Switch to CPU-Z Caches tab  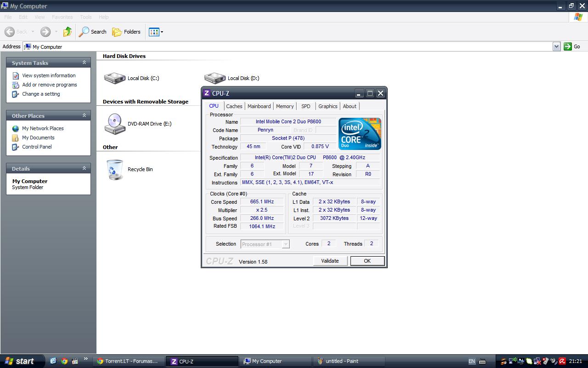pos(234,106)
